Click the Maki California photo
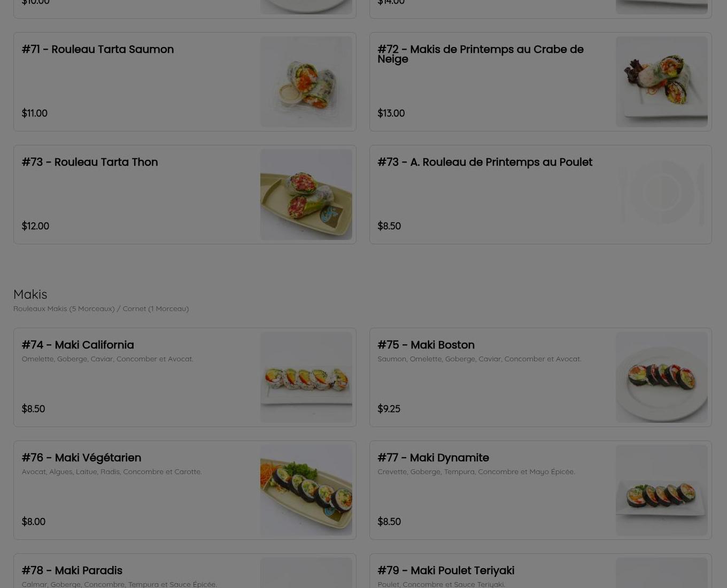The height and width of the screenshot is (588, 727). 306,377
